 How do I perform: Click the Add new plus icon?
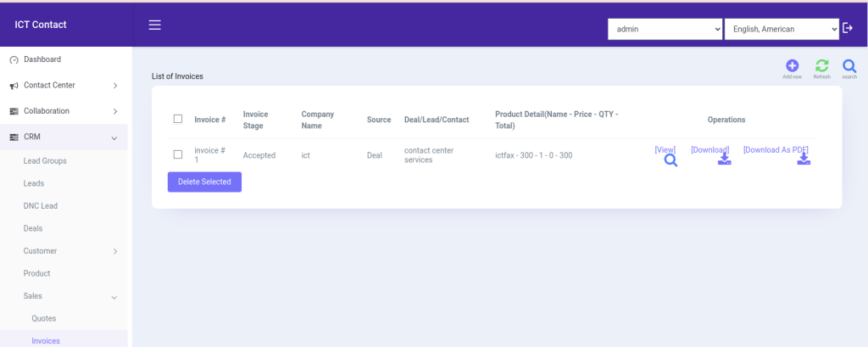[x=792, y=66]
